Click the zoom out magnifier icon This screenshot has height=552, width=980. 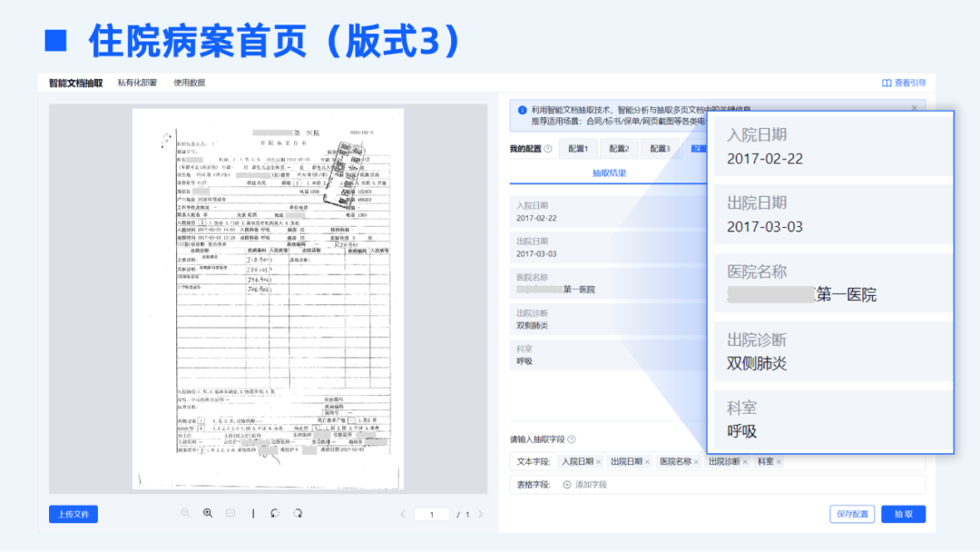coord(186,513)
